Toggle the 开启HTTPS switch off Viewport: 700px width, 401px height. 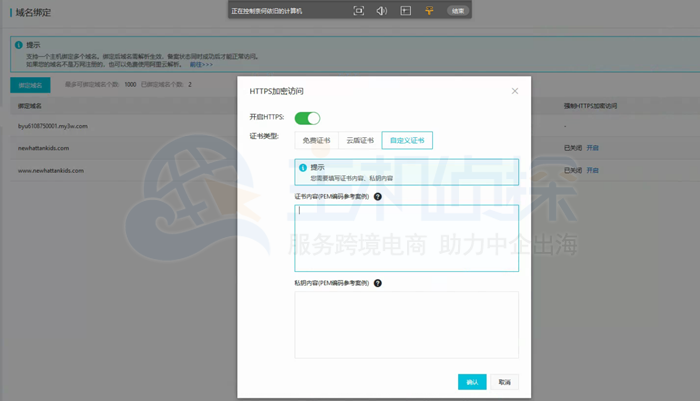307,118
